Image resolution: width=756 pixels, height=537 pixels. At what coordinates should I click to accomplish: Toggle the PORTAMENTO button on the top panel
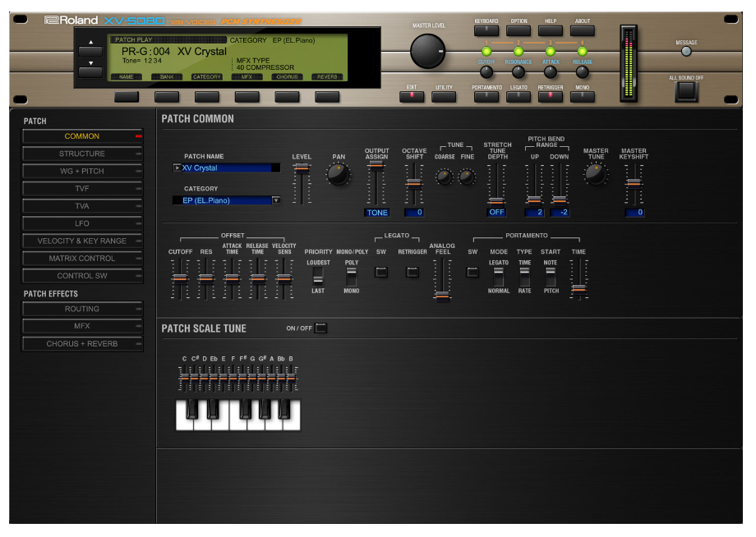tap(486, 97)
